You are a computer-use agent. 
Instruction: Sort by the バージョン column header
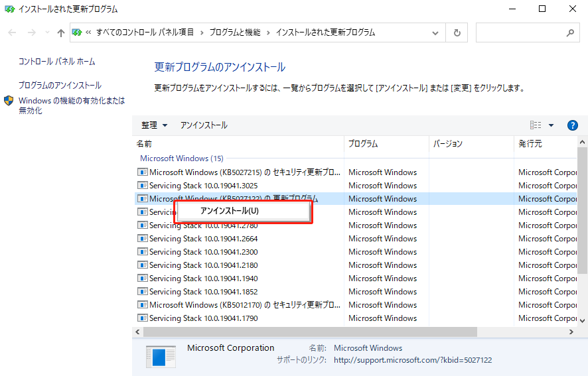471,144
